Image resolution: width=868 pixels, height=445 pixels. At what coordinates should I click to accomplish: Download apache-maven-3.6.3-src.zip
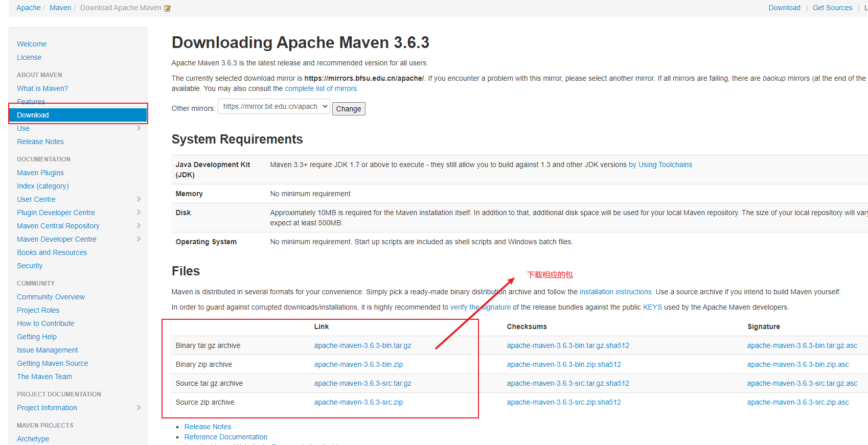359,402
